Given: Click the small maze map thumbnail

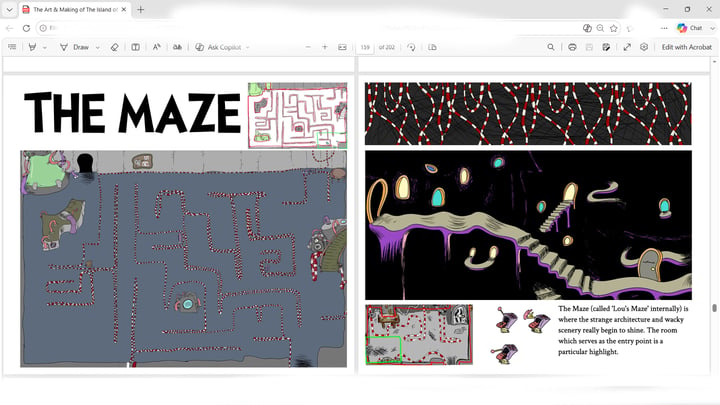Looking at the screenshot, I should click(298, 115).
